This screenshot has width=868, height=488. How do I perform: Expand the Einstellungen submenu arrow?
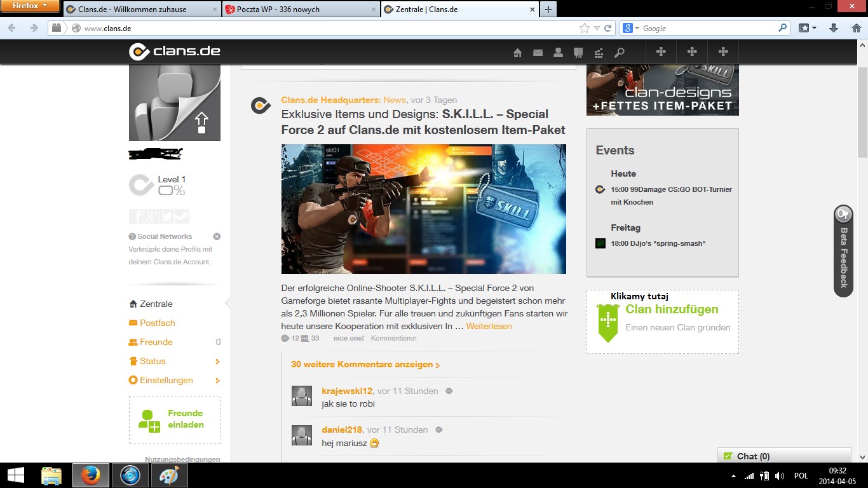pyautogui.click(x=217, y=381)
